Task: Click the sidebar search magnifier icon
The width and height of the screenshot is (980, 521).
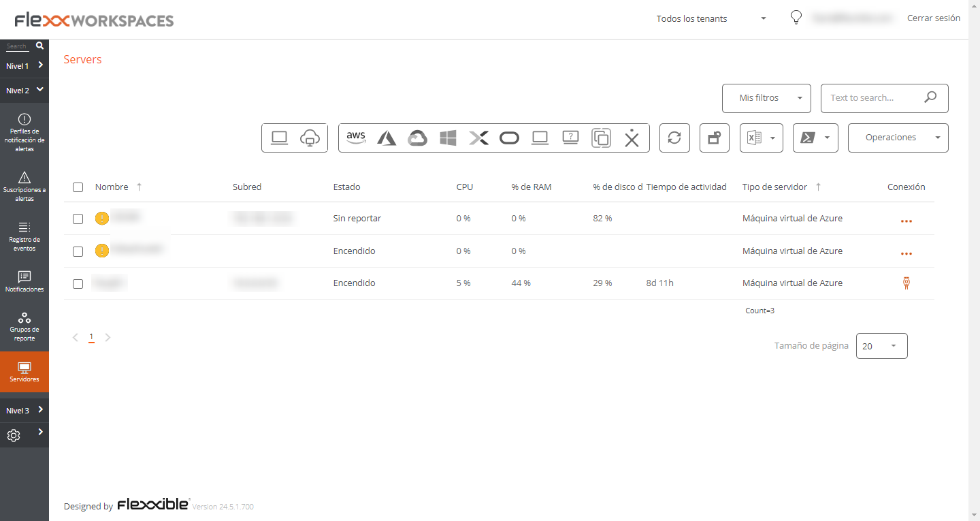Action: click(x=39, y=46)
